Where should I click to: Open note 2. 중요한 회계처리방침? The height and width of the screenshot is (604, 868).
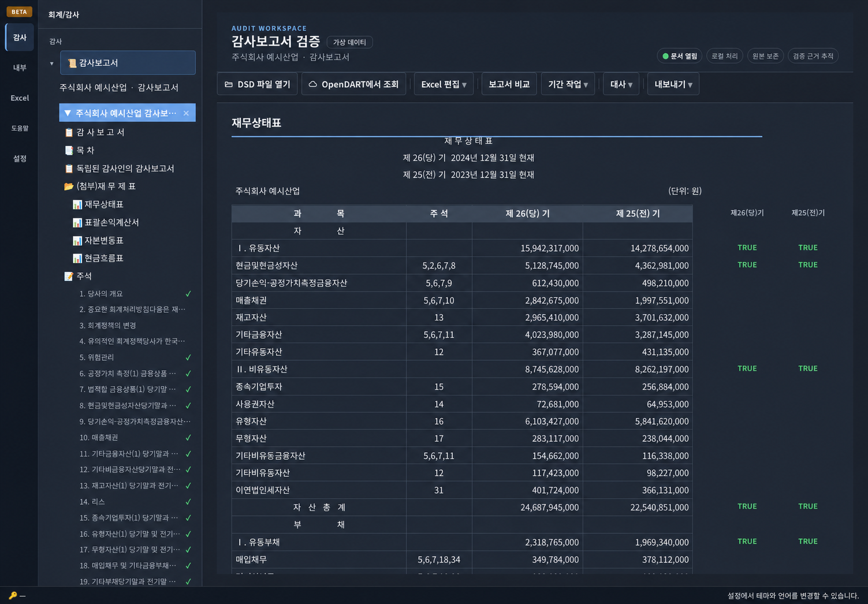132,310
